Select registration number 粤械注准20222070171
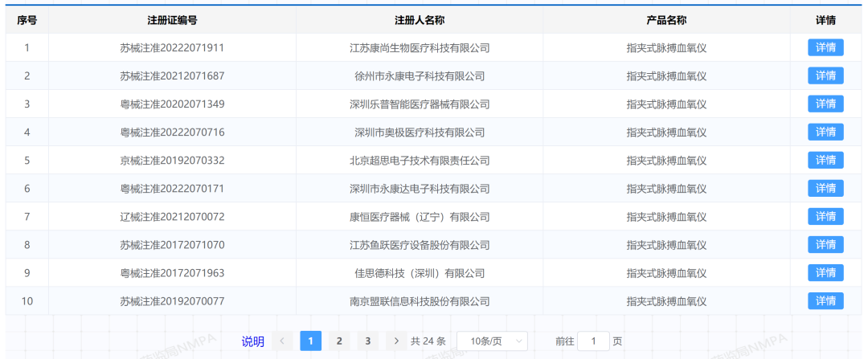Screen dimensions: 868x359 [x=172, y=190]
